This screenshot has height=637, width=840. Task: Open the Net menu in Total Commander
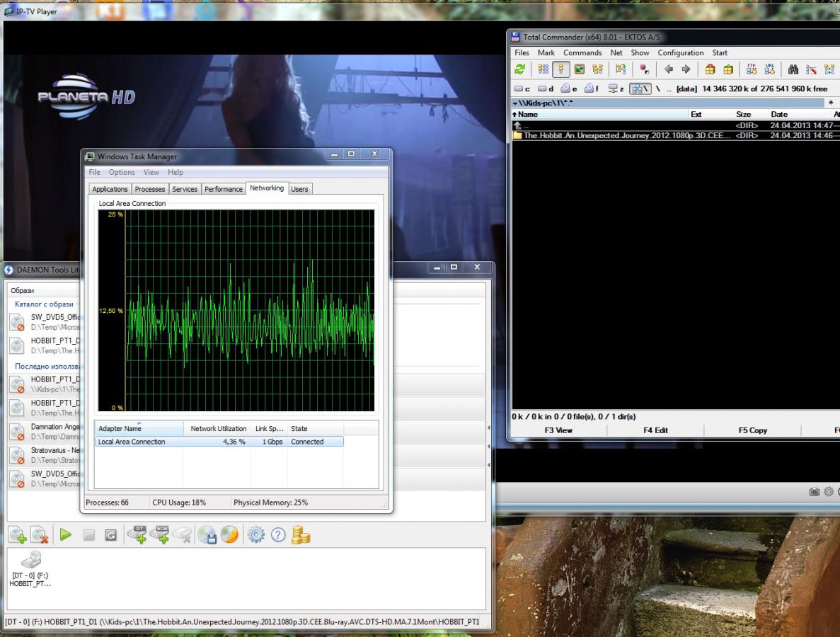pyautogui.click(x=616, y=52)
